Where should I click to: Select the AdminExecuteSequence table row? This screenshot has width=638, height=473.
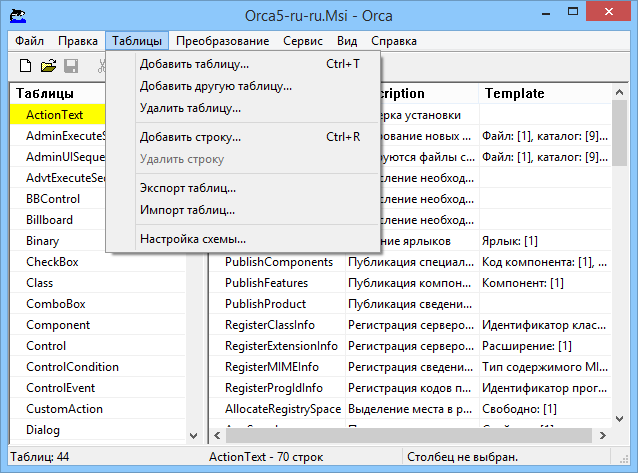click(58, 136)
